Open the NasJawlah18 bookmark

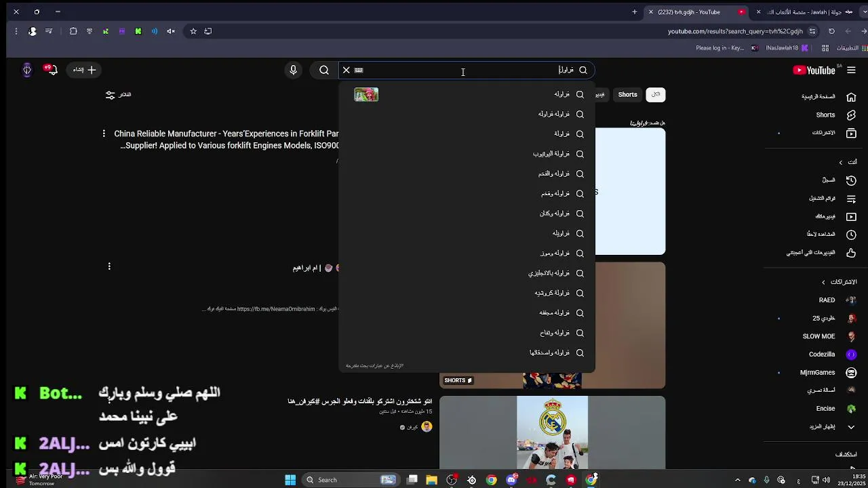pos(787,48)
